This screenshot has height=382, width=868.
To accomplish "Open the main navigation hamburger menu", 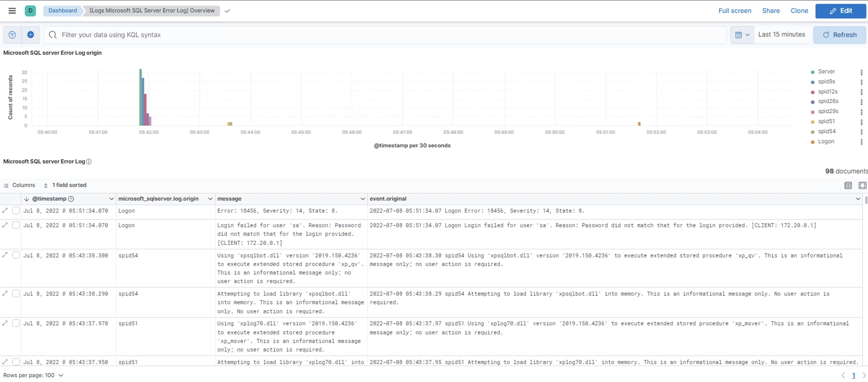I will (x=12, y=10).
